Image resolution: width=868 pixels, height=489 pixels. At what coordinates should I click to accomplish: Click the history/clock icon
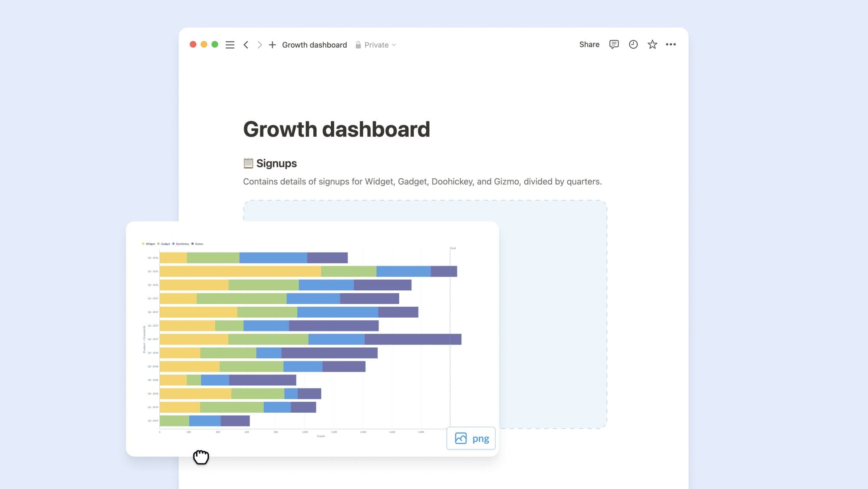click(633, 44)
